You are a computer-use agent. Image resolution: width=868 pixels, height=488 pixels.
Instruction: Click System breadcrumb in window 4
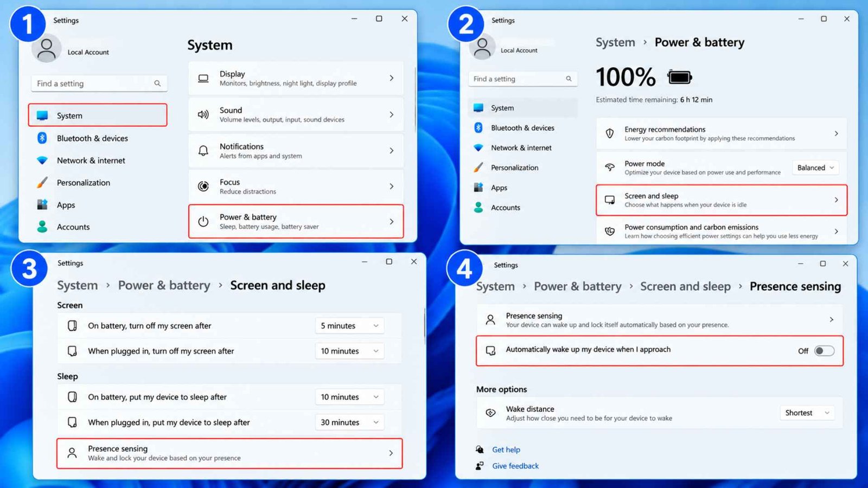(495, 286)
